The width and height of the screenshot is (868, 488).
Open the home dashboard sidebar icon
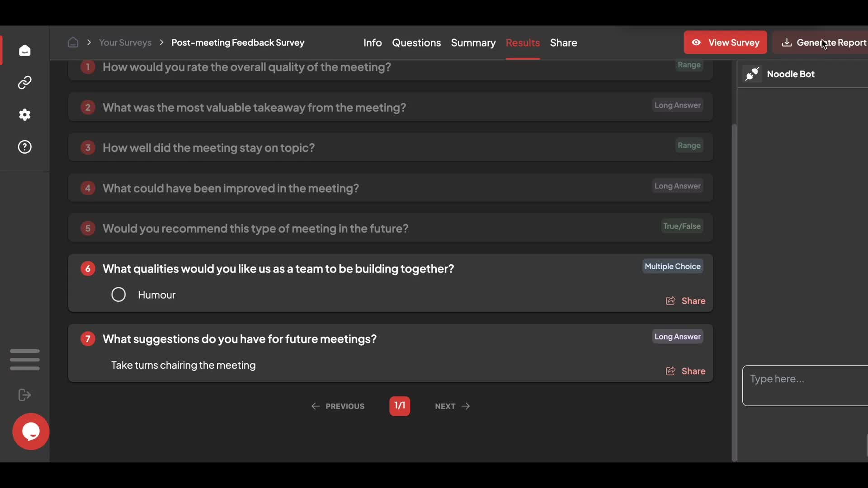[24, 50]
